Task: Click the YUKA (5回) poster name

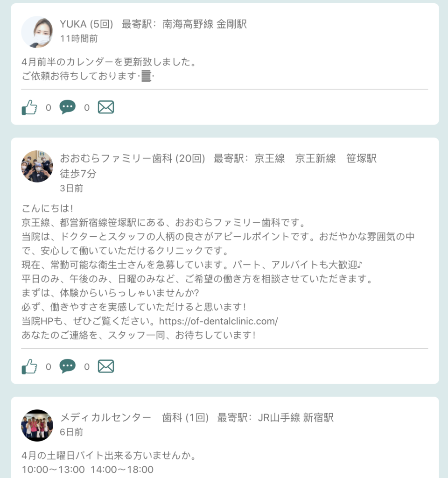Action: (86, 24)
